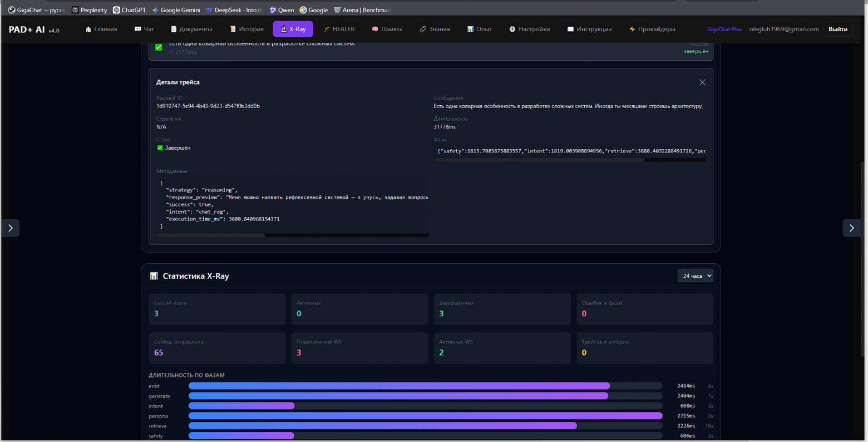Close the Детали трейса panel

point(702,82)
